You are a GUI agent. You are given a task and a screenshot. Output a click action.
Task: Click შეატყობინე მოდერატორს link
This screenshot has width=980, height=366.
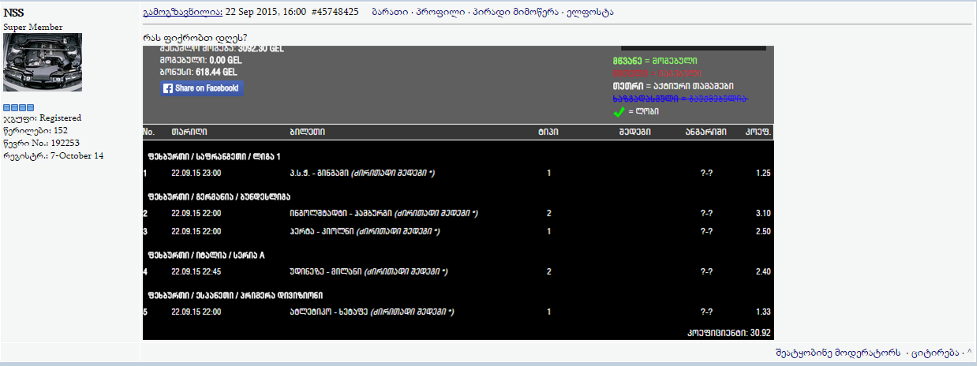pyautogui.click(x=837, y=353)
